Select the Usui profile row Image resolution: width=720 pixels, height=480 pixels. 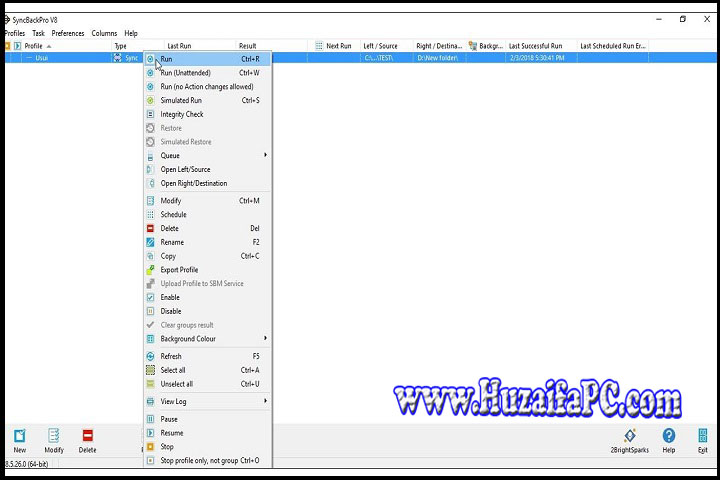(x=362, y=58)
